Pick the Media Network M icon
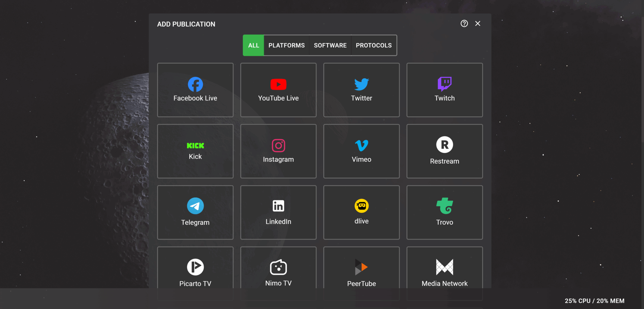644x309 pixels. pyautogui.click(x=445, y=267)
